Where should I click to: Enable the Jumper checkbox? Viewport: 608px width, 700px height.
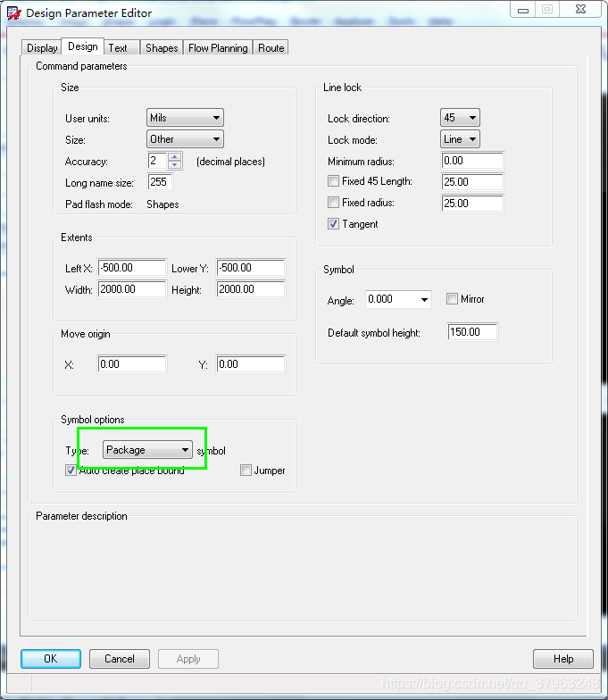coord(246,470)
